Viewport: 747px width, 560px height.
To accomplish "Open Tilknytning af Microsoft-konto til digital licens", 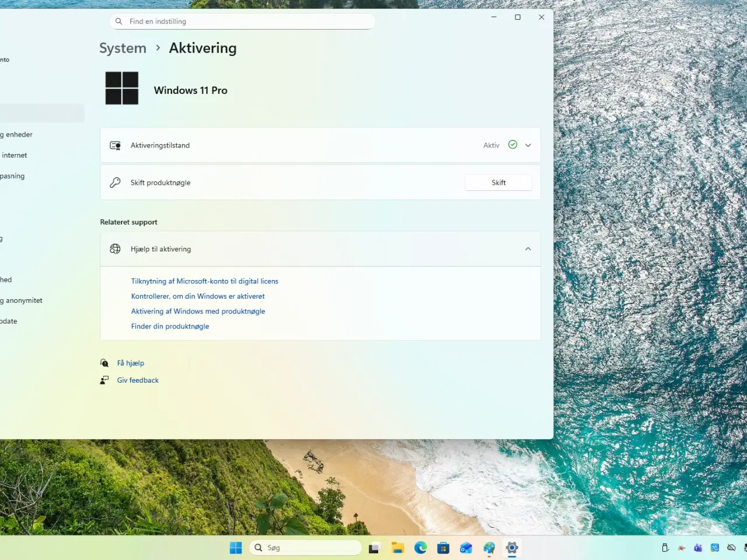I will pyautogui.click(x=204, y=281).
